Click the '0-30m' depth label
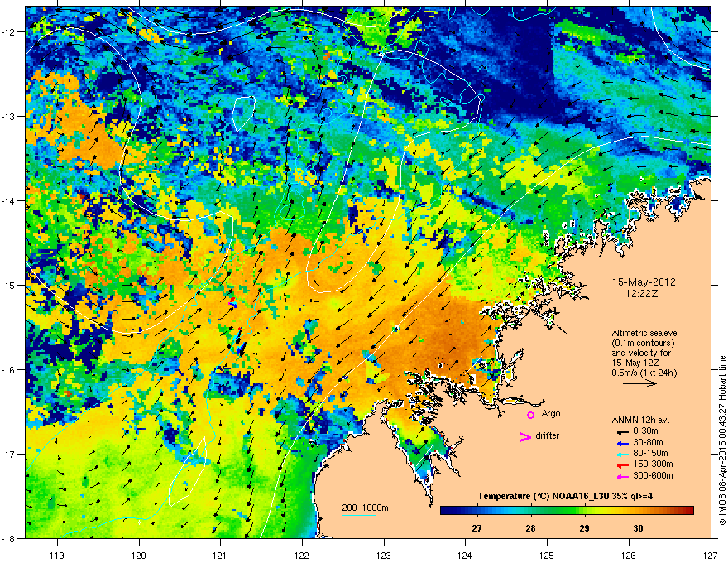This screenshot has height=563, width=728. pos(645,431)
